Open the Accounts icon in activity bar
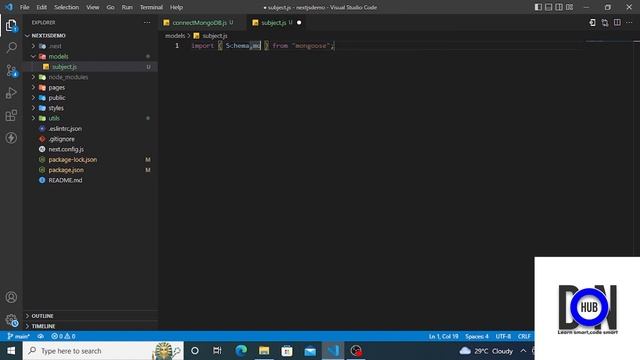The height and width of the screenshot is (360, 640). [11, 297]
